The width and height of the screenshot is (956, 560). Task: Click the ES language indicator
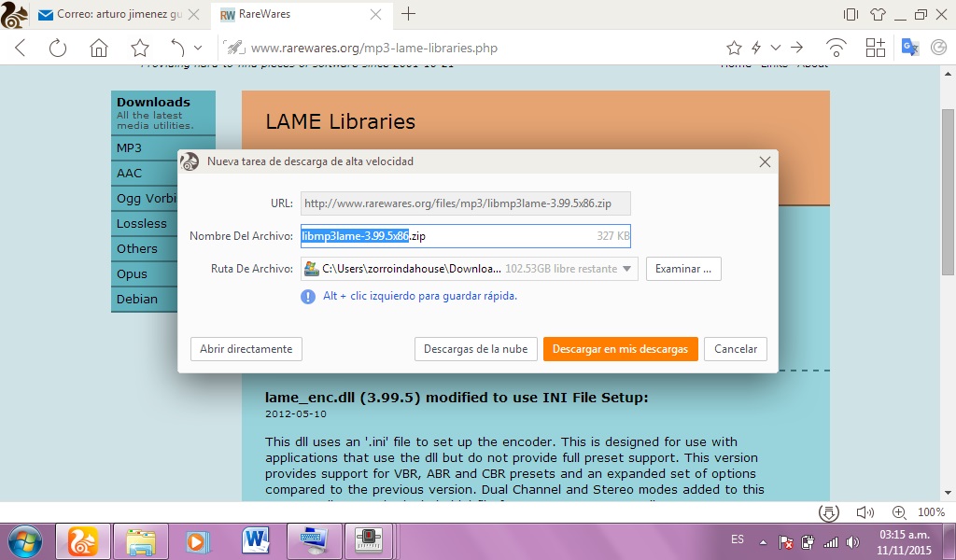pos(738,539)
